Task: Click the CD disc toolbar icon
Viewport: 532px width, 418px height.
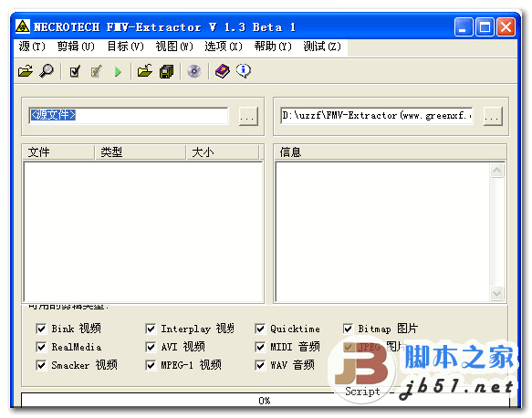Action: (x=194, y=71)
